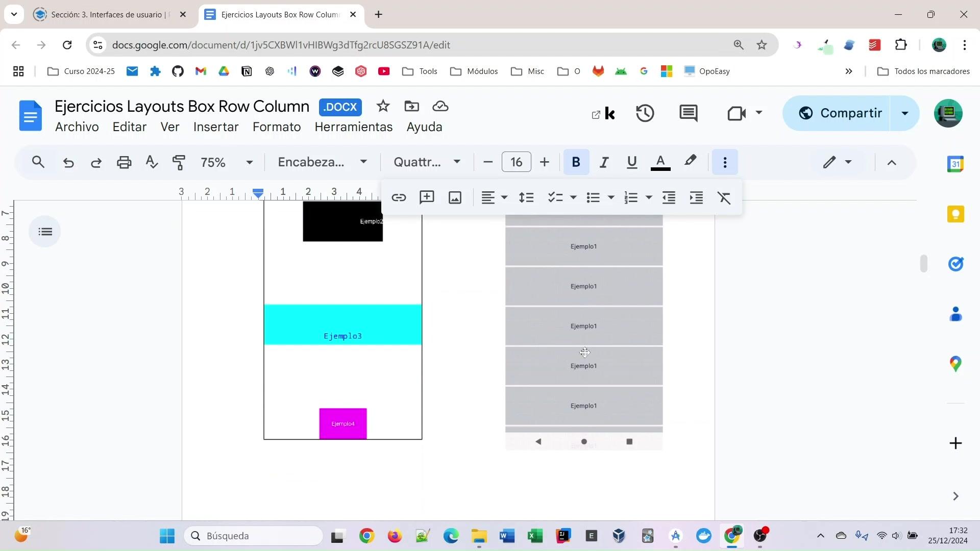980x551 pixels.
Task: Click the font size field showing 16
Action: (516, 162)
